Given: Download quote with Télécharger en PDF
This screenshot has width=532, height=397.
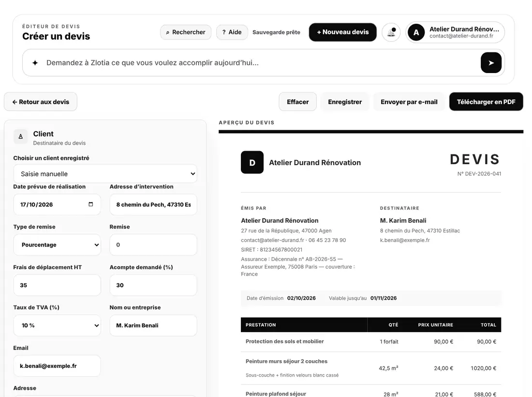Looking at the screenshot, I should 486,102.
